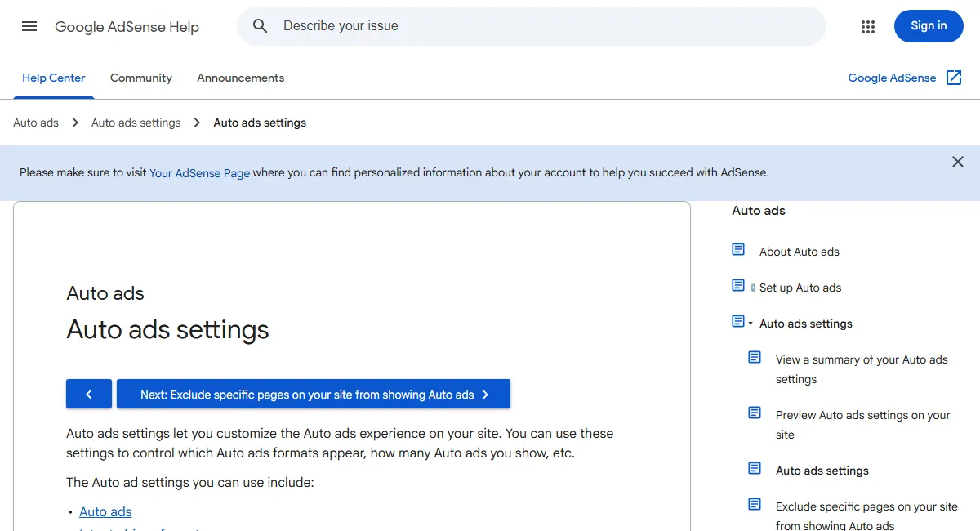Open Exclude specific pages sidebar article
The image size is (980, 531).
click(866, 516)
